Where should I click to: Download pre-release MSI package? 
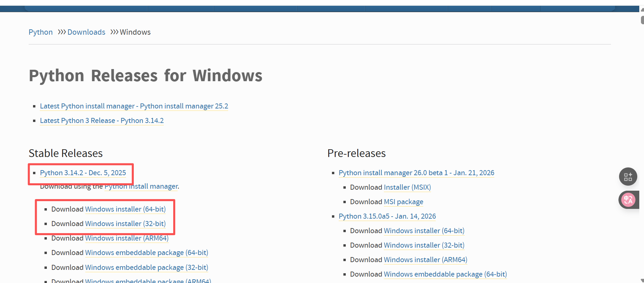pyautogui.click(x=403, y=202)
